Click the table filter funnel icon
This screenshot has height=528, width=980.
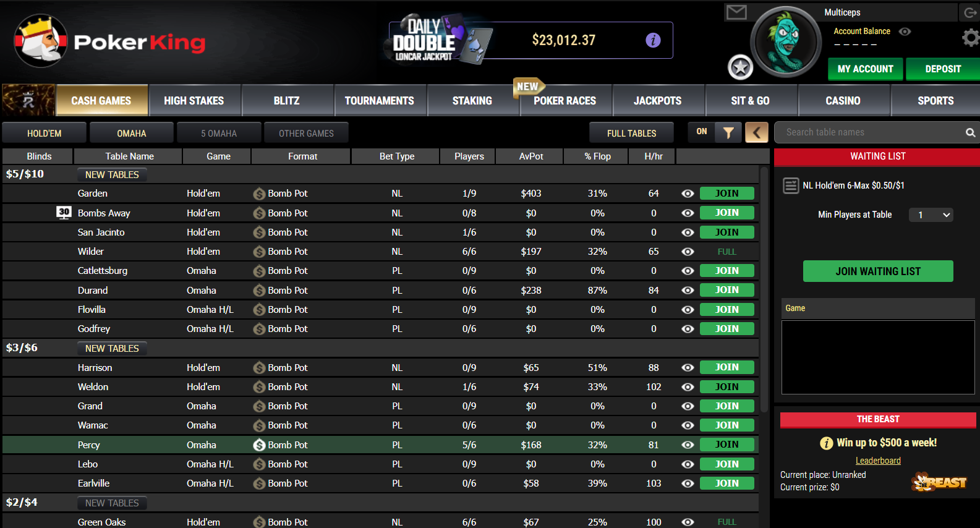pyautogui.click(x=728, y=132)
